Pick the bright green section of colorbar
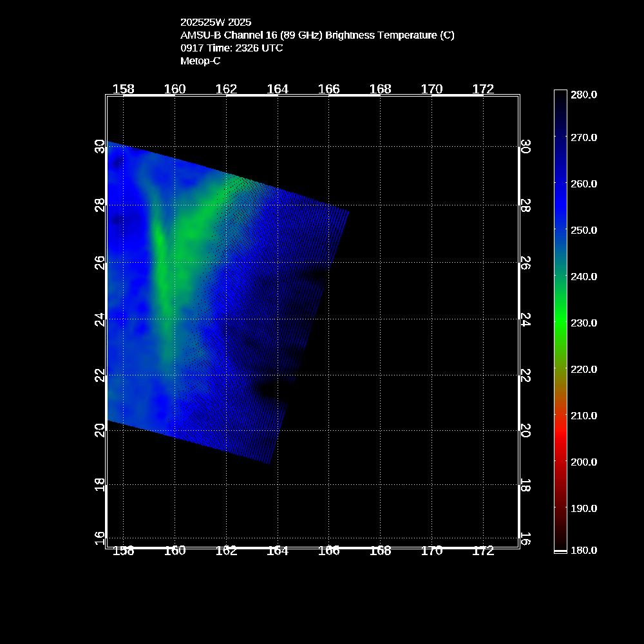This screenshot has width=644, height=644. coord(560,322)
